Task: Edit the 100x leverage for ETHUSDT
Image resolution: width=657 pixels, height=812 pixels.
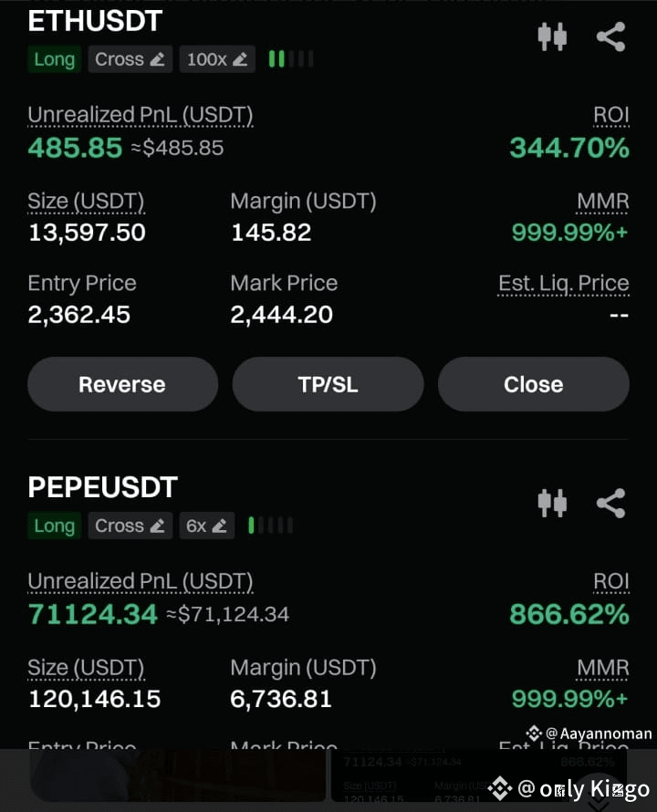Action: (x=217, y=59)
